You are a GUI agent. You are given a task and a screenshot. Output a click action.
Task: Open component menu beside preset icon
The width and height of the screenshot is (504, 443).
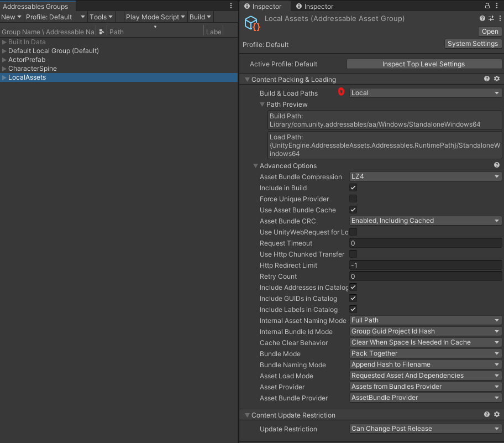(x=500, y=19)
